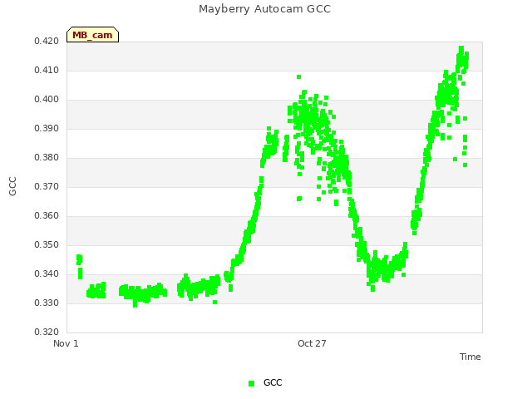
Task: Click the 0.420 y-axis tick label
Action: [47, 41]
